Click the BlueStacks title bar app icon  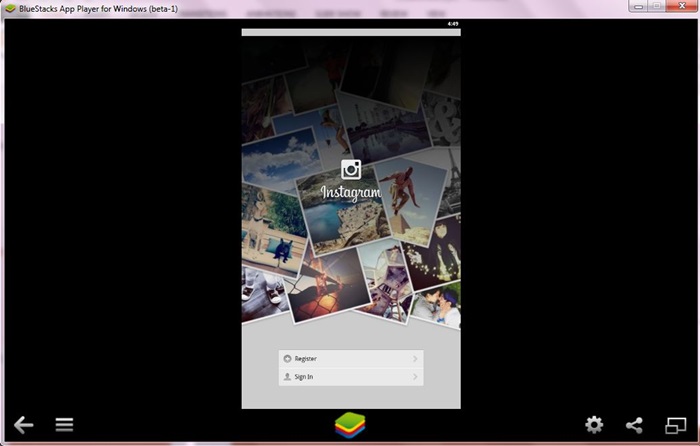[x=10, y=8]
